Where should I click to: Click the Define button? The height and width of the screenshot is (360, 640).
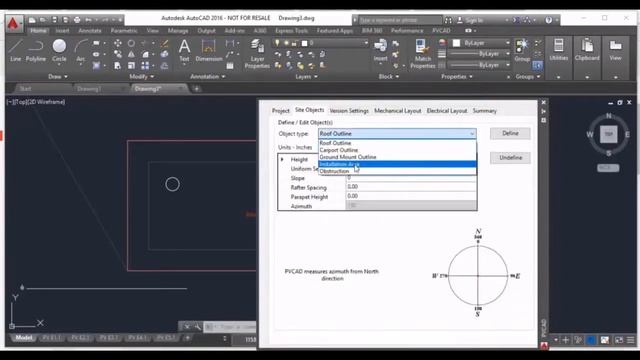coord(510,133)
